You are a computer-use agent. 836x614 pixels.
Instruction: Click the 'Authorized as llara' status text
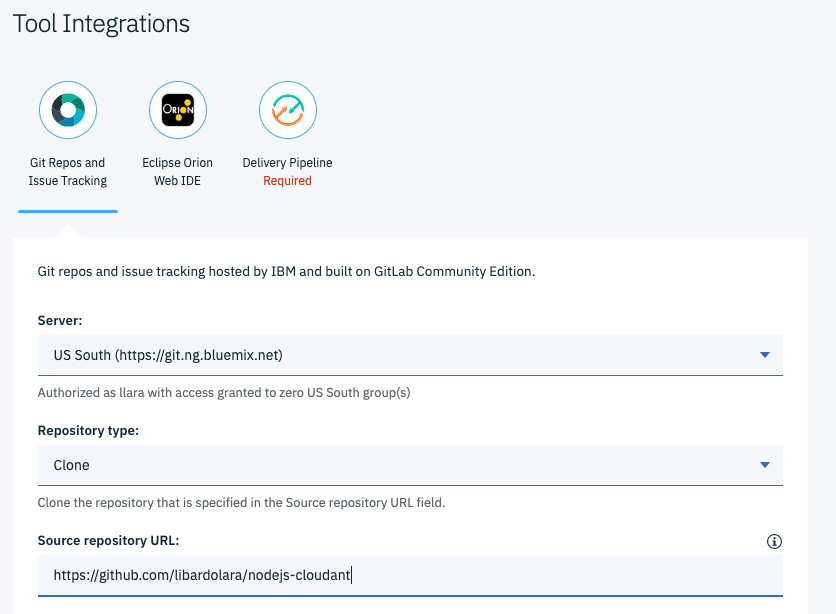(224, 393)
